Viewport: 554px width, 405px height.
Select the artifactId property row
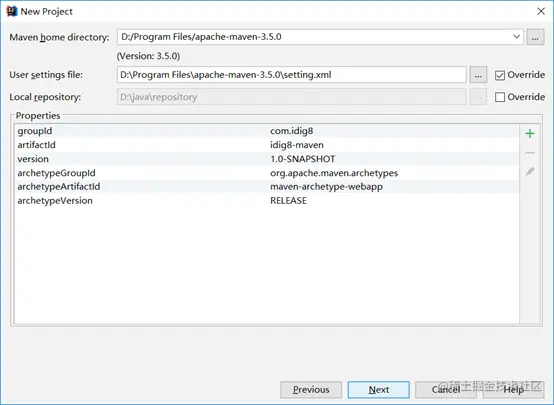pos(267,145)
